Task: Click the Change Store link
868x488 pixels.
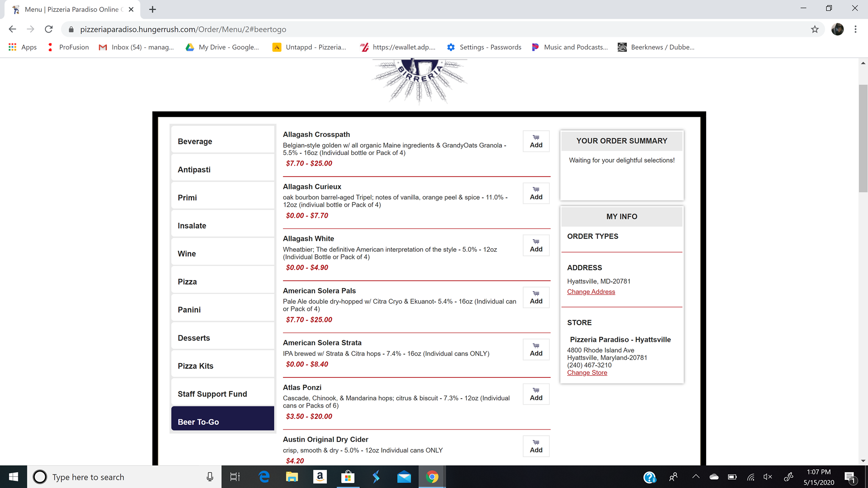Action: click(587, 373)
